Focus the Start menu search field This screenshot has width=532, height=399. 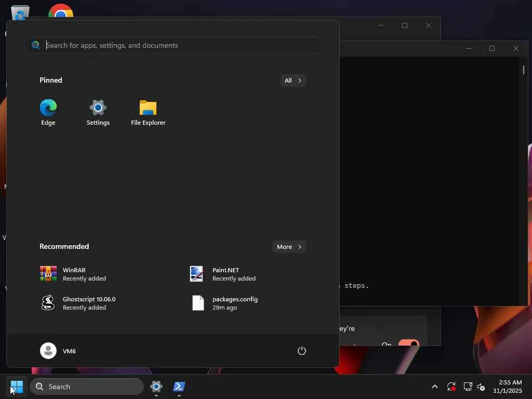(x=172, y=45)
